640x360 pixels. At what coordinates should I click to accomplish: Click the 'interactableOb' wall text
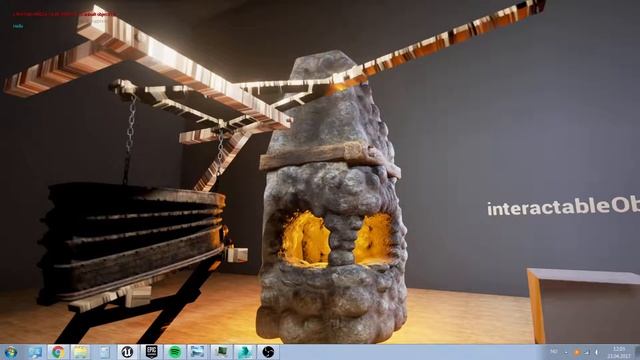tap(563, 207)
